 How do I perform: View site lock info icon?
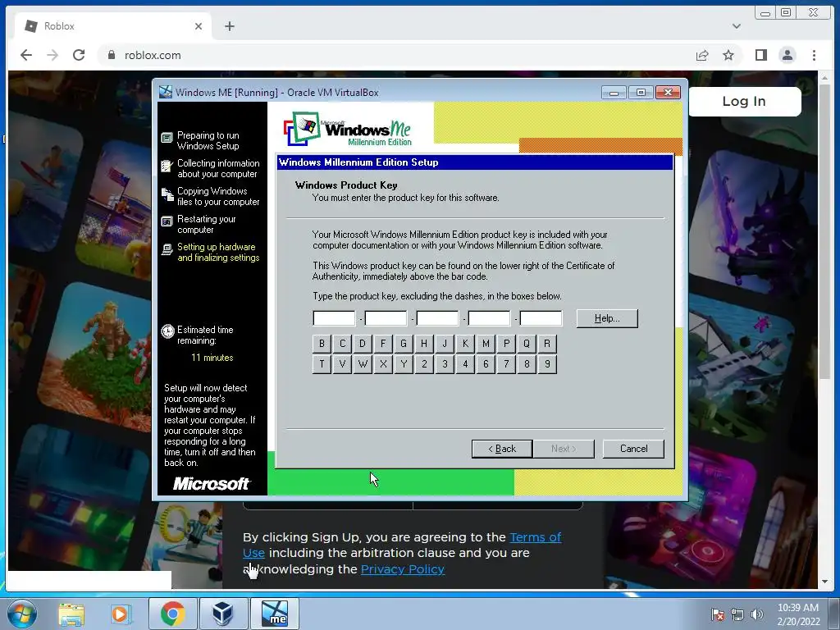pyautogui.click(x=112, y=55)
